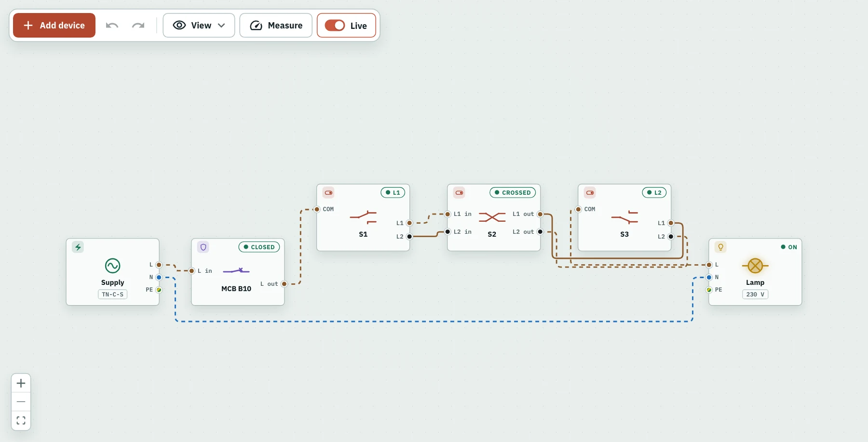
Task: Select the Supply N terminal
Action: click(x=159, y=277)
